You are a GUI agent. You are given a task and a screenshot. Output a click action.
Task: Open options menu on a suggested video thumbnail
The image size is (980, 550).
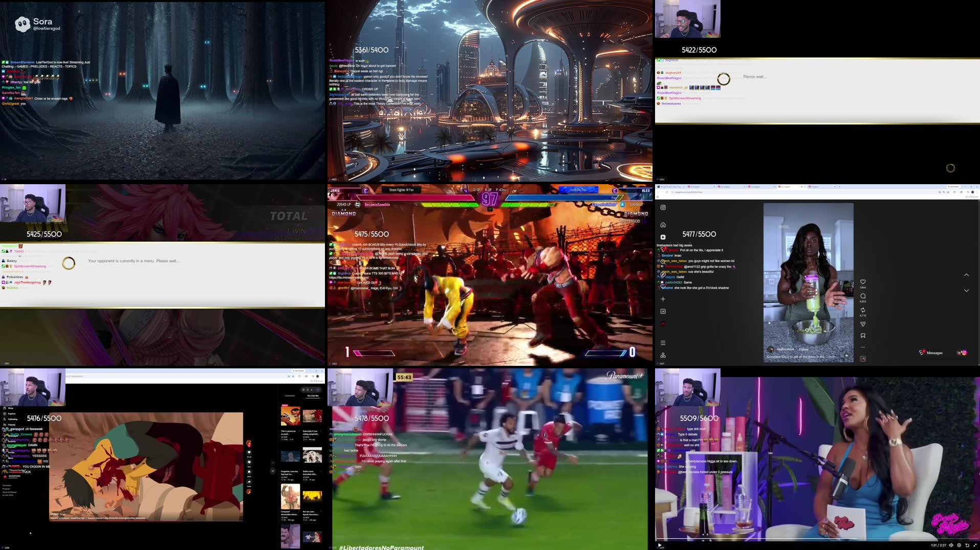pyautogui.click(x=299, y=430)
